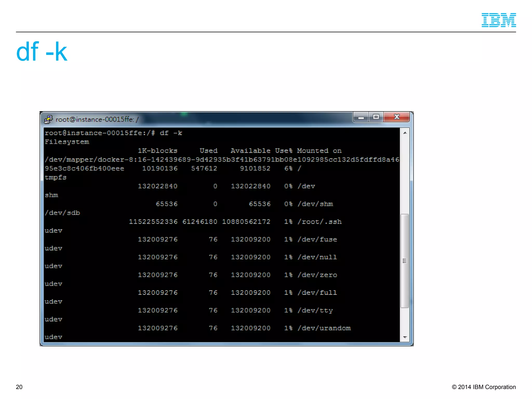Click the value '11522552336' blocks
532x399 pixels.
(x=153, y=222)
